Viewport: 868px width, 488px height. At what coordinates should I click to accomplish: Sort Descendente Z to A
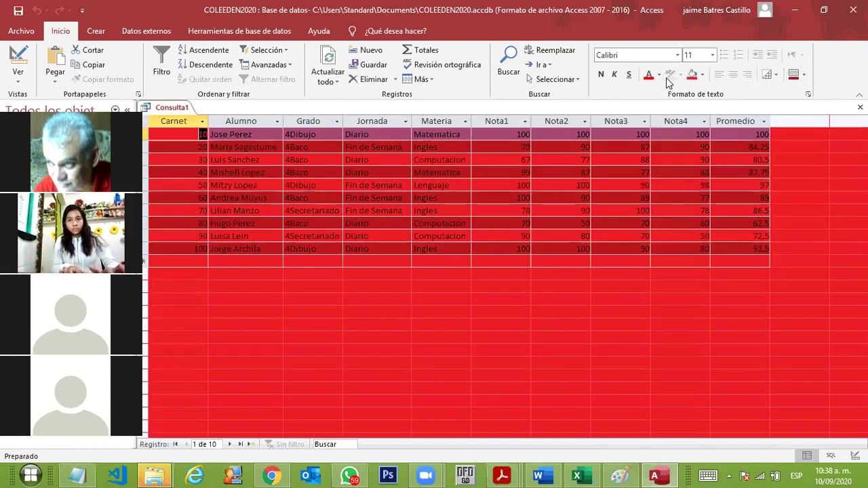205,65
